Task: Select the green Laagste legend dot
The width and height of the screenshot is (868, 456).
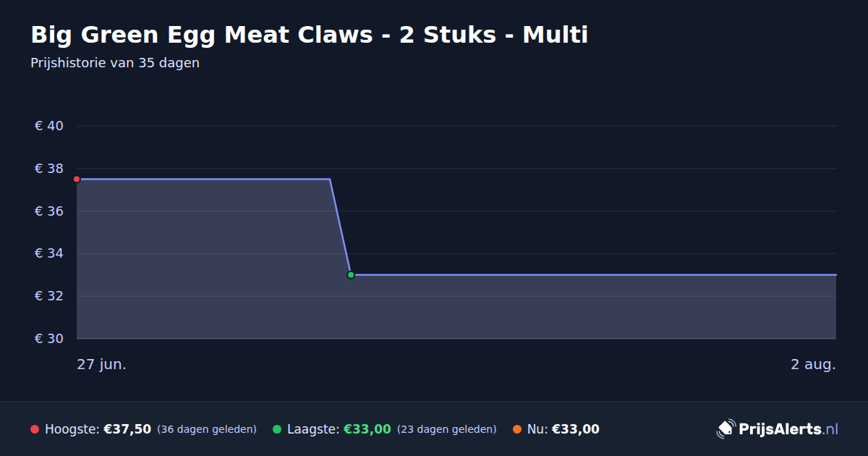Action: [277, 429]
